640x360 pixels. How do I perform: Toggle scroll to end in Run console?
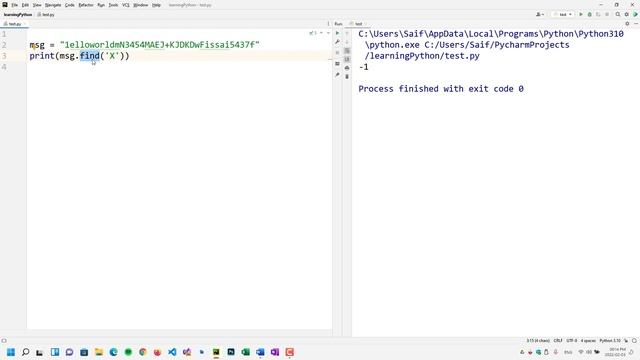click(x=347, y=59)
